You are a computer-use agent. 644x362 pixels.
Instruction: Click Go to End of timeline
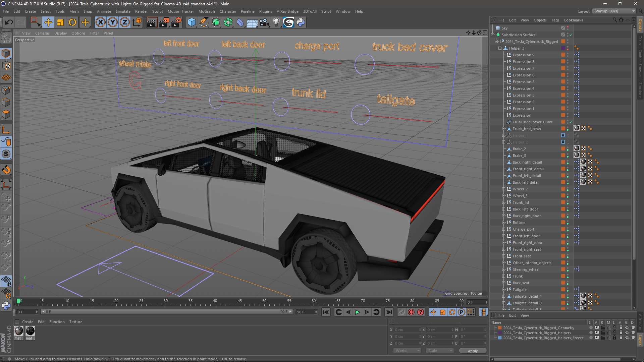pos(389,312)
